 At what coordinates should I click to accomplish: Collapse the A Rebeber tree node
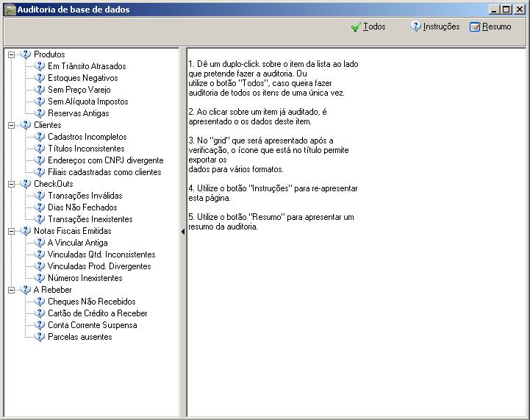pyautogui.click(x=11, y=290)
